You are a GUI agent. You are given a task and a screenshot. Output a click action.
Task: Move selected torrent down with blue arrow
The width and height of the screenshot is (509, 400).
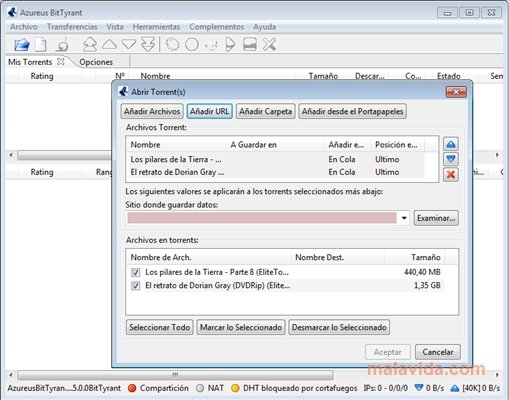pyautogui.click(x=451, y=159)
